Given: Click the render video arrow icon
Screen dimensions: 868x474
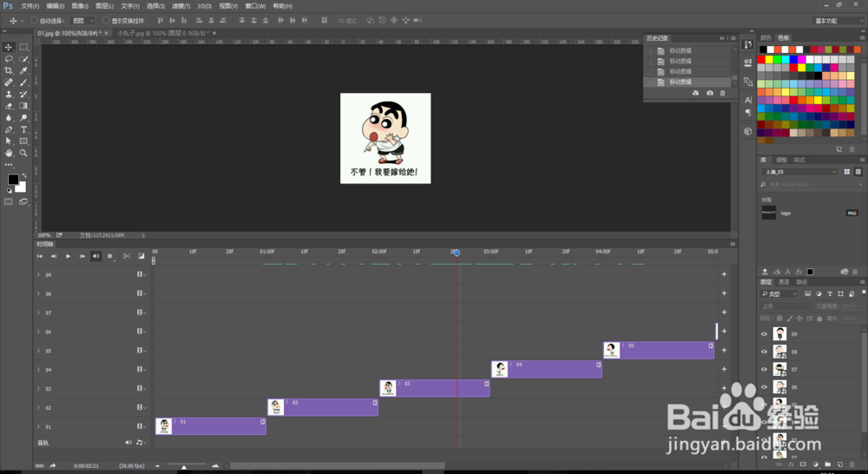Looking at the screenshot, I should point(53,465).
